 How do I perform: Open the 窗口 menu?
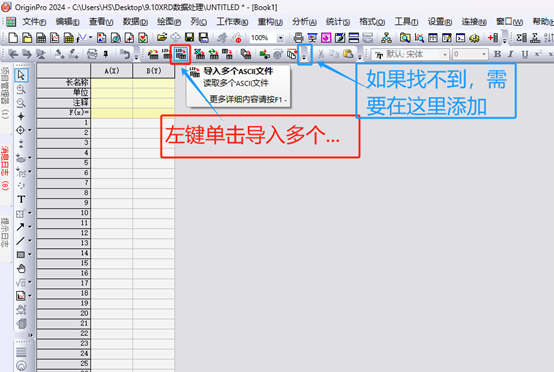pos(509,22)
